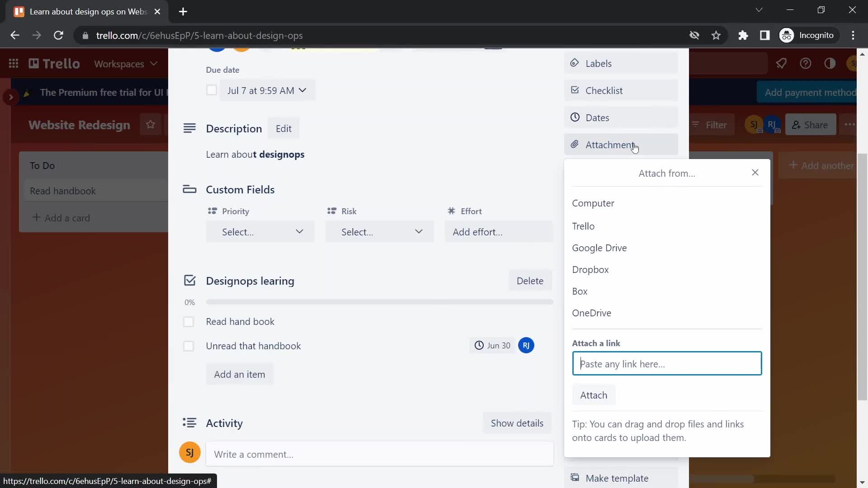868x488 pixels.
Task: Click the RJ member avatar in board header
Action: [x=772, y=125]
